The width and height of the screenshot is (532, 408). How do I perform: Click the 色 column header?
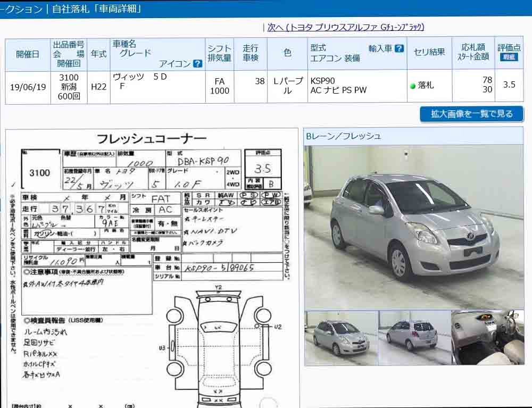point(287,53)
